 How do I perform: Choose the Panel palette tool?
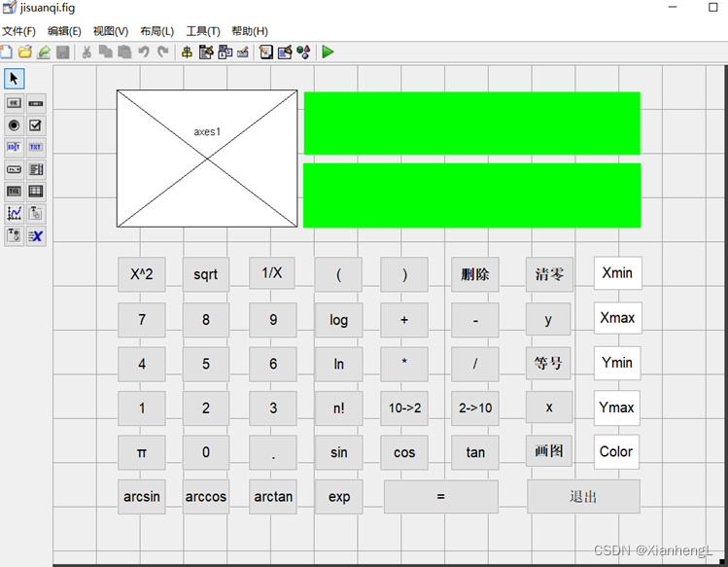click(x=36, y=213)
